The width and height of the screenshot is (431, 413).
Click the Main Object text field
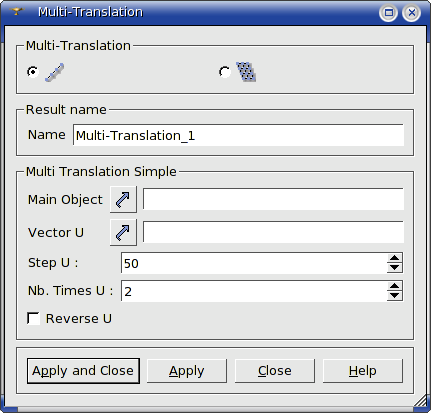coord(273,199)
